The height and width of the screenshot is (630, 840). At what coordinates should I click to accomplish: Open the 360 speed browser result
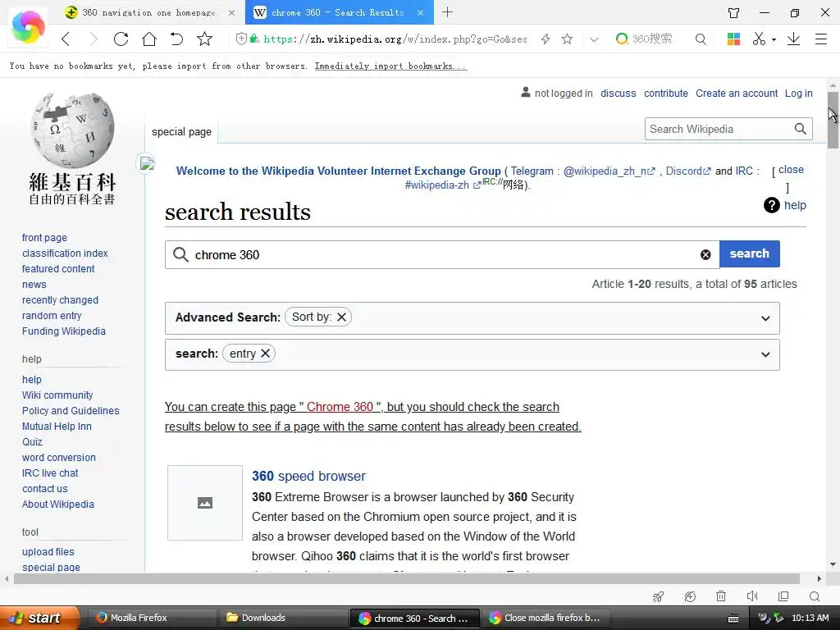coord(308,477)
